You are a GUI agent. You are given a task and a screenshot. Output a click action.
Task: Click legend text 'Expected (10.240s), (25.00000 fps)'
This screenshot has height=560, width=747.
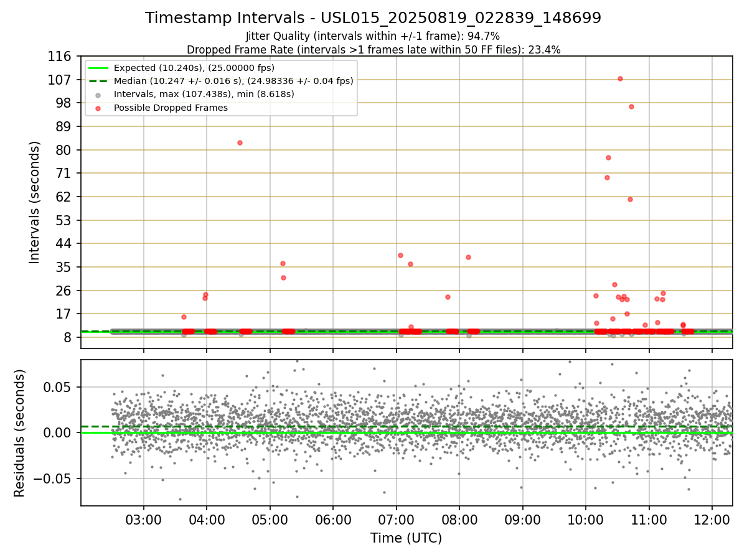(x=194, y=68)
